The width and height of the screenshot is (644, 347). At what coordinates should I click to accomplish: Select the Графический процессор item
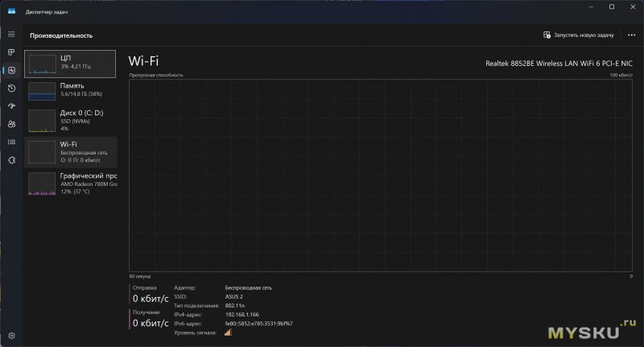click(70, 183)
